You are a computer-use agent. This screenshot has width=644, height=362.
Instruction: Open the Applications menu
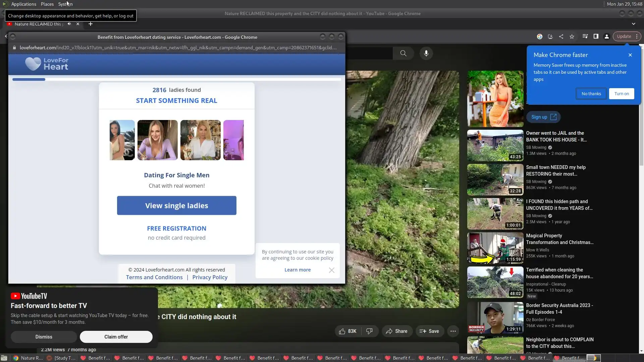(23, 4)
